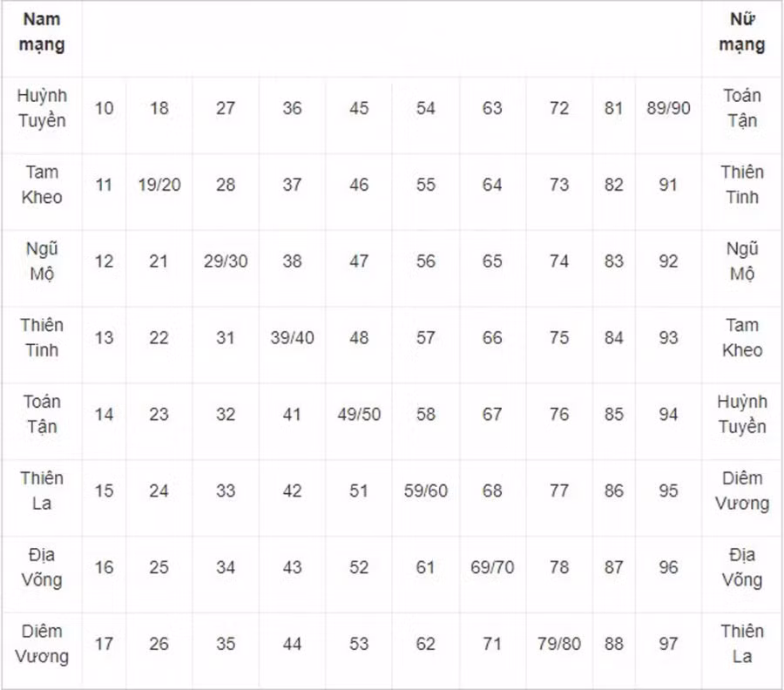Screen dimensions: 784x690
Task: Click the cell with 39/40
Action: coord(292,338)
